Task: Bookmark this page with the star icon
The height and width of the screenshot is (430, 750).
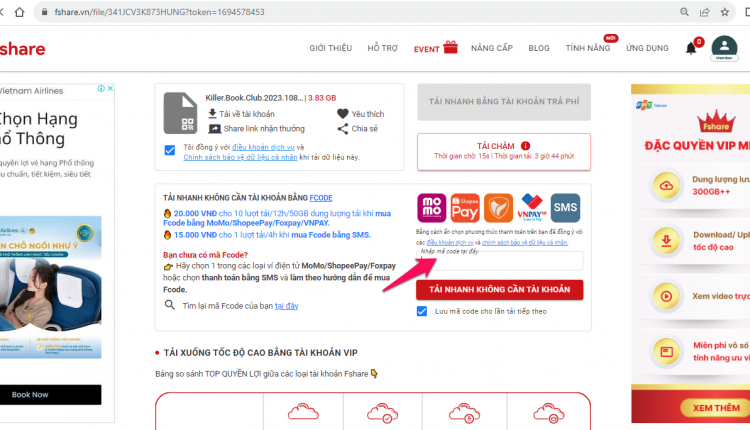Action: pyautogui.click(x=725, y=12)
